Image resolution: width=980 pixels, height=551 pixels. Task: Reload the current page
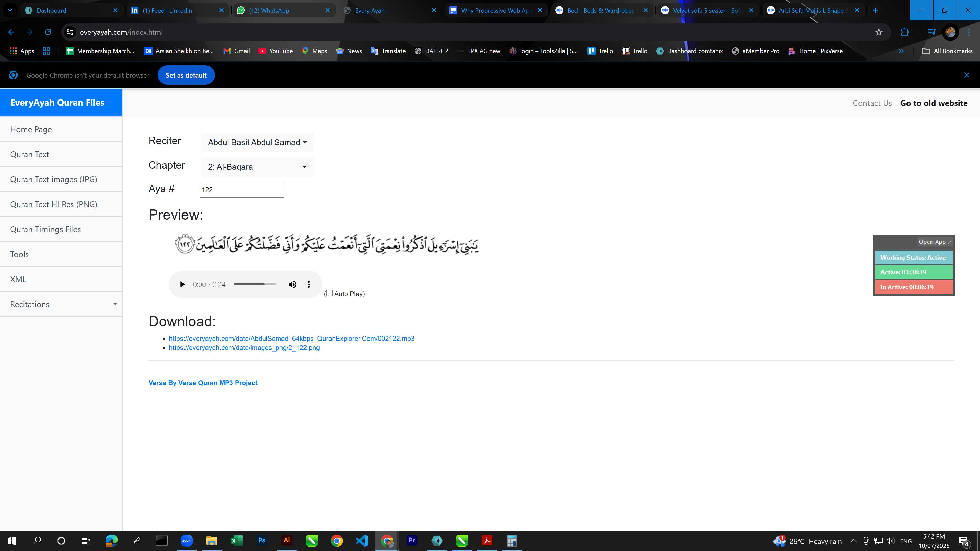[48, 32]
